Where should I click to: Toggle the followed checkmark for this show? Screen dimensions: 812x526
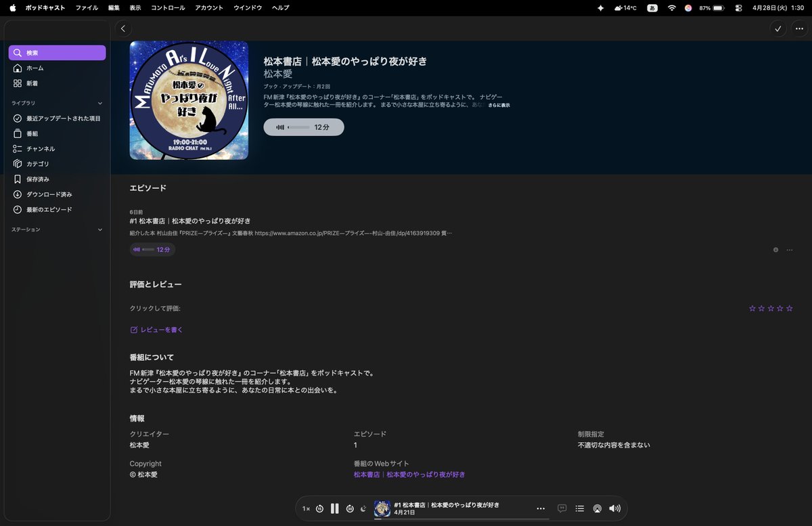pyautogui.click(x=777, y=29)
